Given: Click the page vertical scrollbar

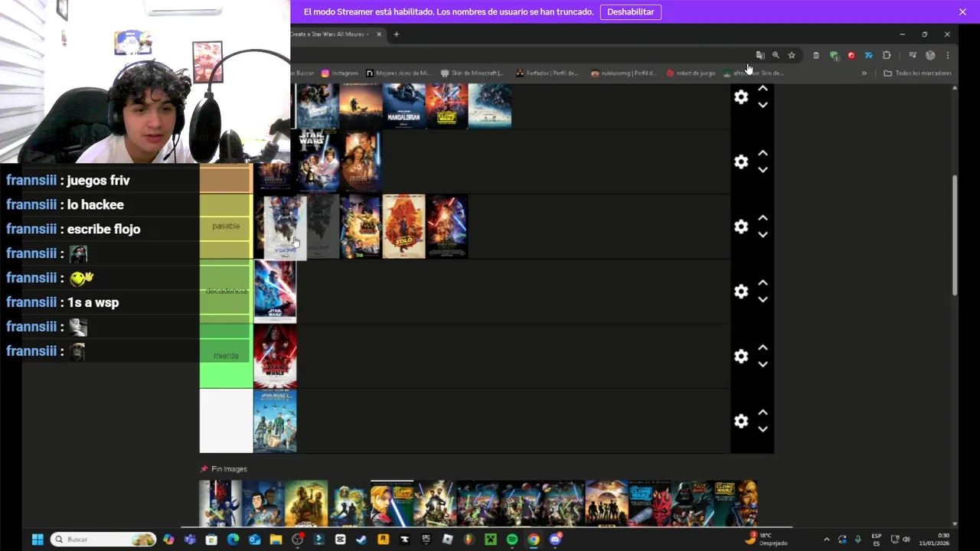Looking at the screenshot, I should click(x=954, y=235).
